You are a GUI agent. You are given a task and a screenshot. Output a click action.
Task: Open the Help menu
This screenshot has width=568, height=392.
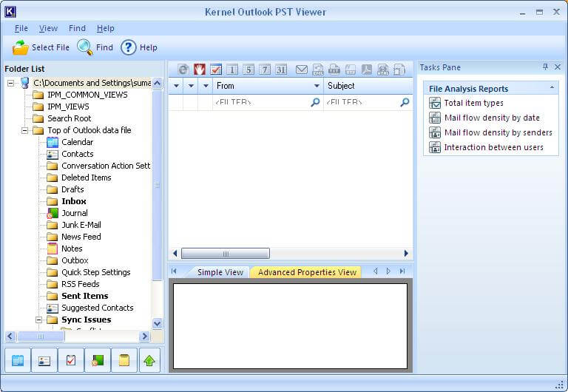coord(106,28)
